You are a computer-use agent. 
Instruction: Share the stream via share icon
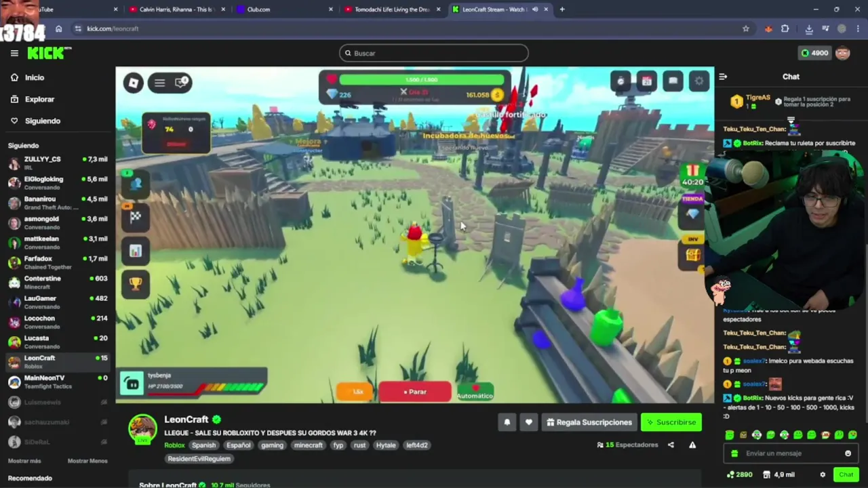[x=671, y=445]
